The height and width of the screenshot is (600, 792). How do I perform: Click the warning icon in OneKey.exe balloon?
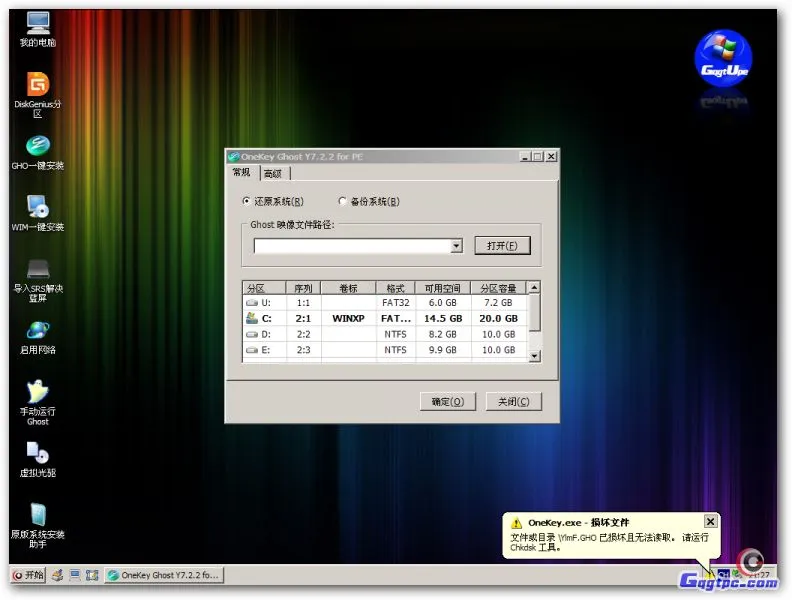[x=516, y=523]
